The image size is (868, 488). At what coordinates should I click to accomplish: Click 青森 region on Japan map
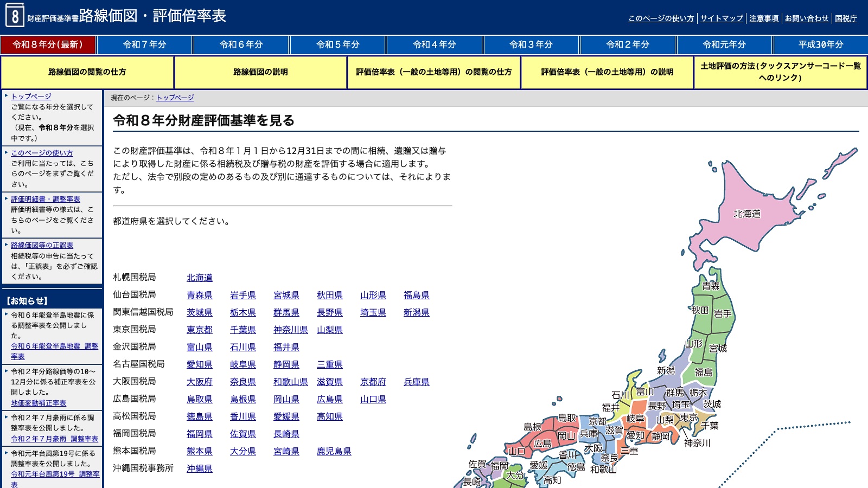click(711, 286)
